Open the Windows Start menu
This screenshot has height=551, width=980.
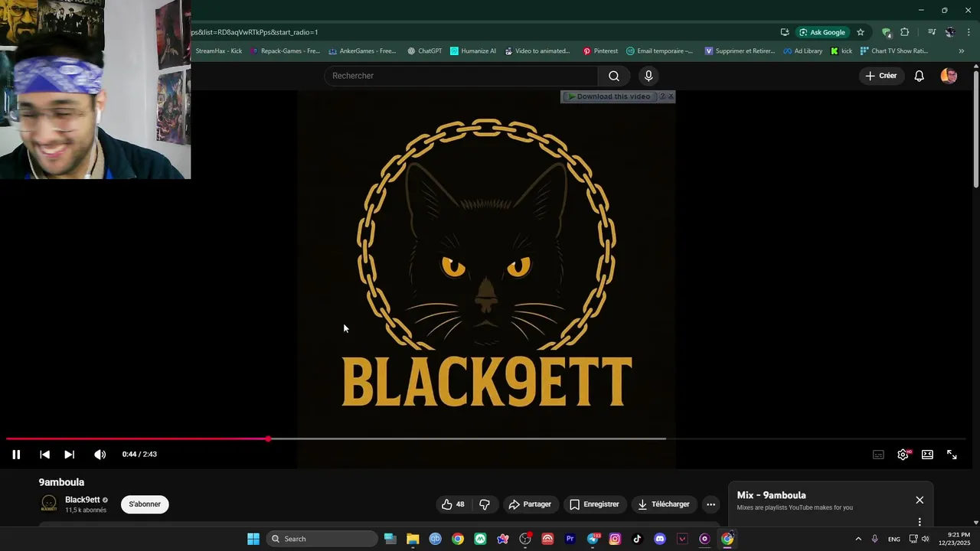point(253,539)
